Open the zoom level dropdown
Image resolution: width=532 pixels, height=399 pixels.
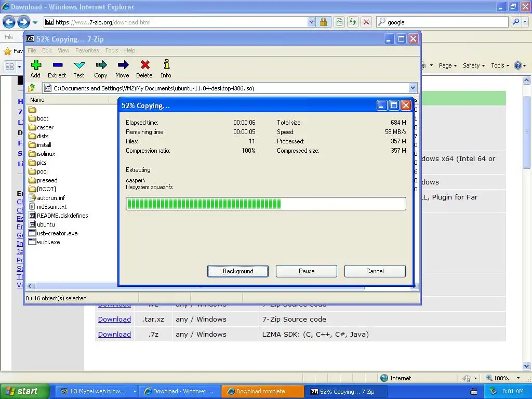click(x=518, y=378)
